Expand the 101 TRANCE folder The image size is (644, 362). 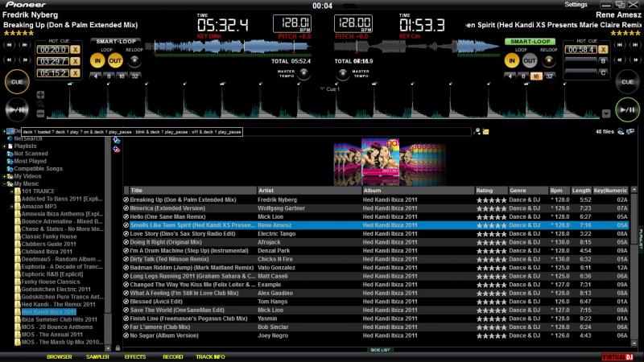tap(12, 191)
